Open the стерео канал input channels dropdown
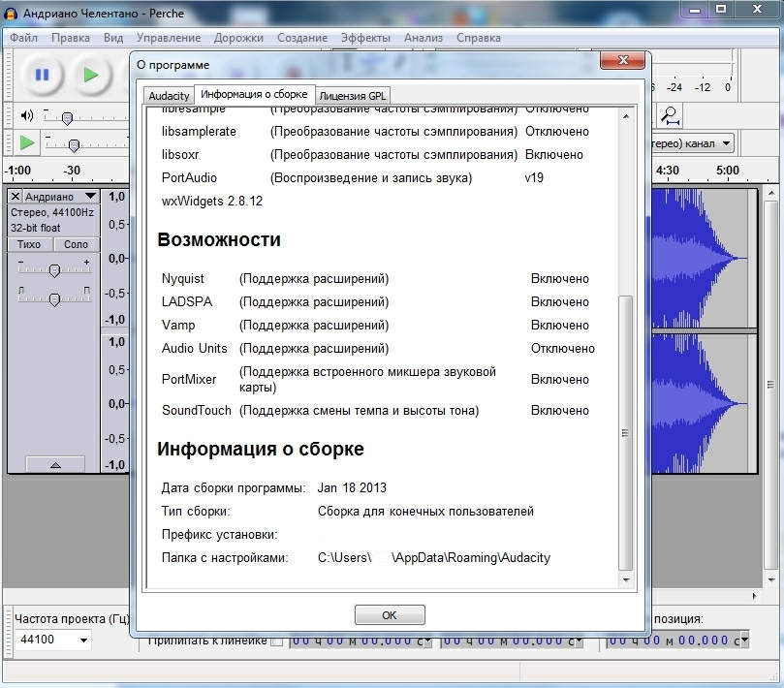This screenshot has height=688, width=784. tap(726, 143)
